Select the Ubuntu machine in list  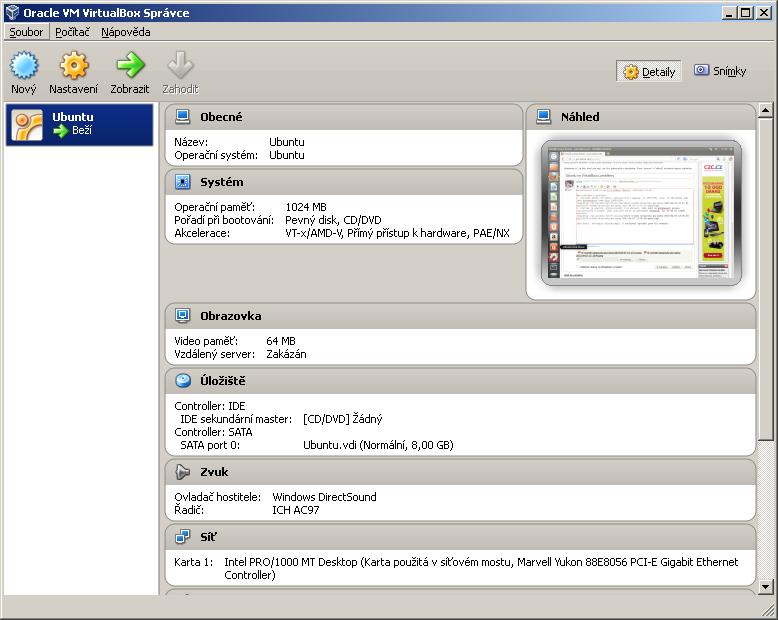pos(79,125)
